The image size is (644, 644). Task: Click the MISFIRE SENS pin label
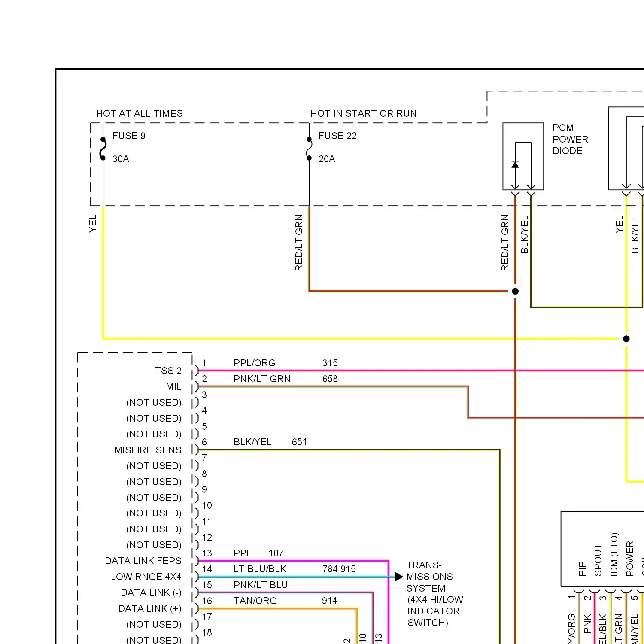pos(148,450)
